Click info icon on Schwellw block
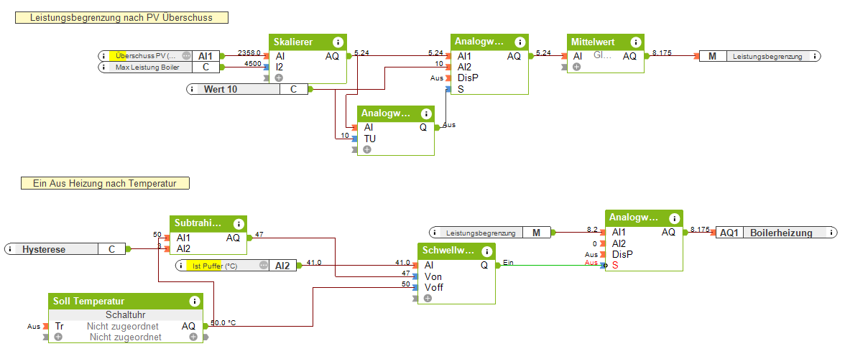The height and width of the screenshot is (364, 868). [x=486, y=251]
